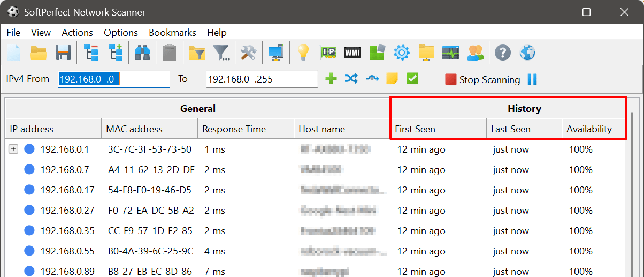This screenshot has height=277, width=644.
Task: Save results with the floppy disk icon
Action: coord(63,53)
